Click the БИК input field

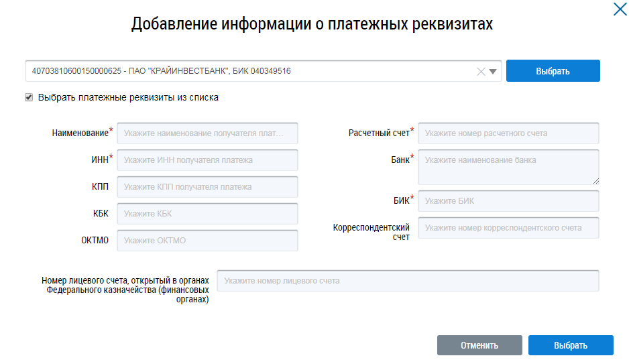tap(508, 200)
